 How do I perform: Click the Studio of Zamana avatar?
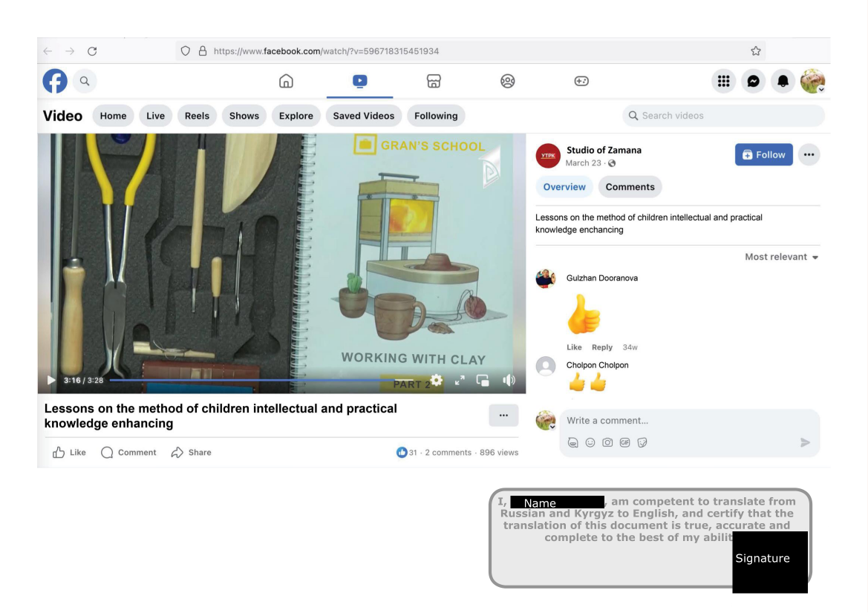pyautogui.click(x=548, y=155)
